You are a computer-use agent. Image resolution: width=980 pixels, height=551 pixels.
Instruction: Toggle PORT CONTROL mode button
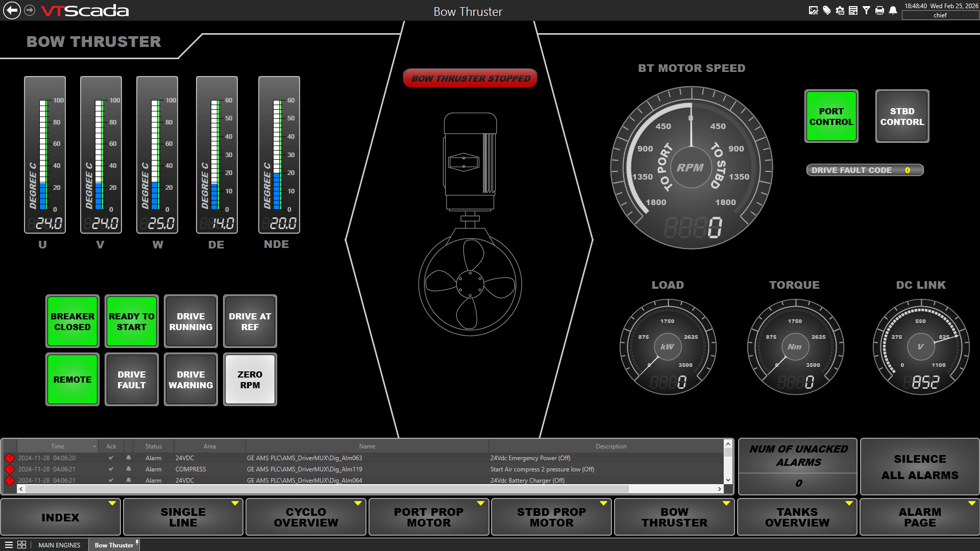pos(831,116)
